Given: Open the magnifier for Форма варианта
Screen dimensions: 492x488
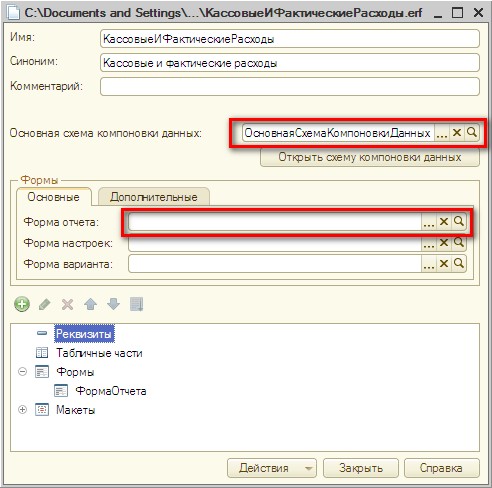Looking at the screenshot, I should click(459, 264).
